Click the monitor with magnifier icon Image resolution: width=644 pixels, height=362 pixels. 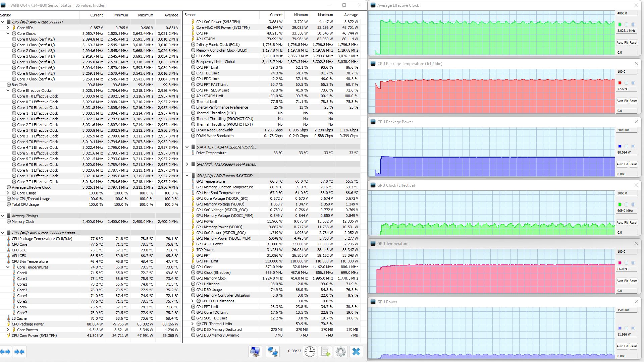[255, 352]
